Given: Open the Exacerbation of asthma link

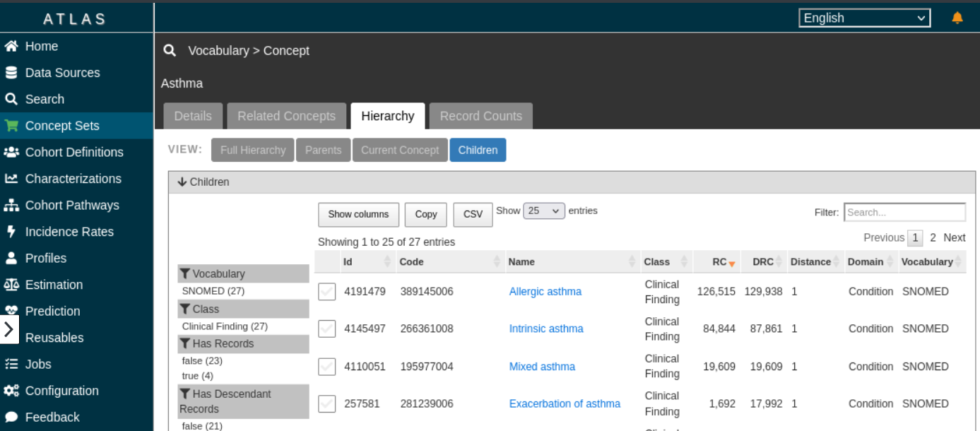Looking at the screenshot, I should pyautogui.click(x=565, y=404).
